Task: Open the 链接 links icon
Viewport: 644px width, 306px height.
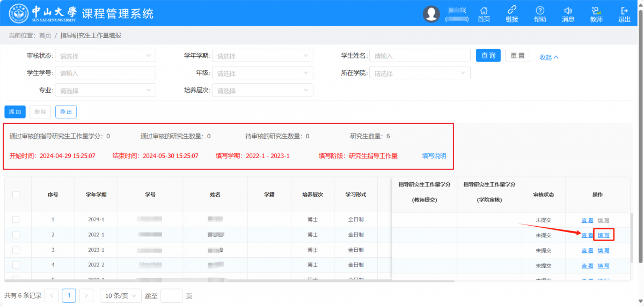Action: pyautogui.click(x=511, y=11)
